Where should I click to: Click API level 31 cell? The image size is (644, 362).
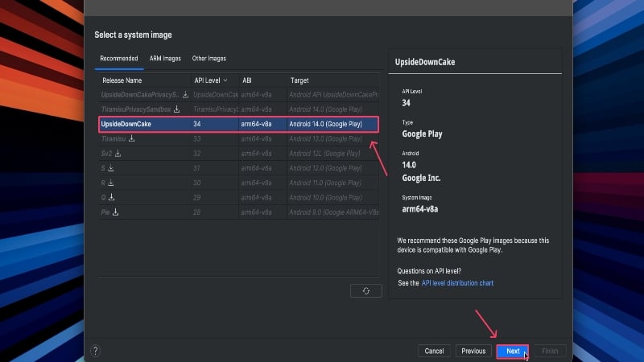[196, 168]
